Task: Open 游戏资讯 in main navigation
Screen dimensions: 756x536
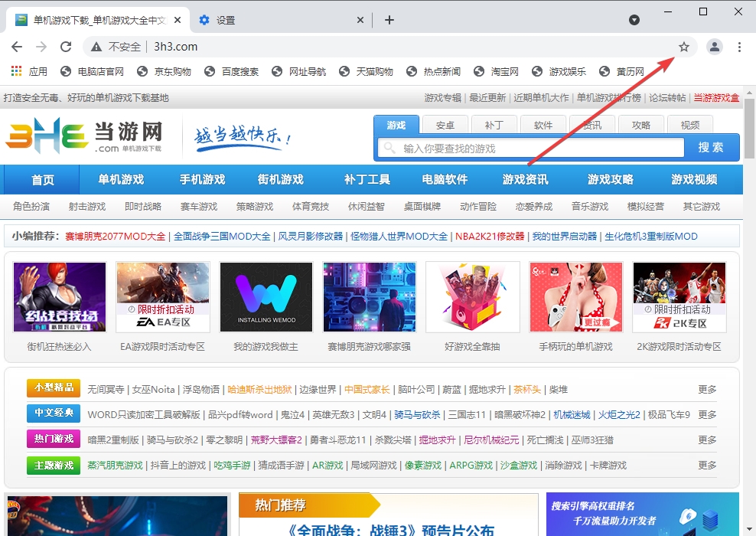Action: (525, 179)
